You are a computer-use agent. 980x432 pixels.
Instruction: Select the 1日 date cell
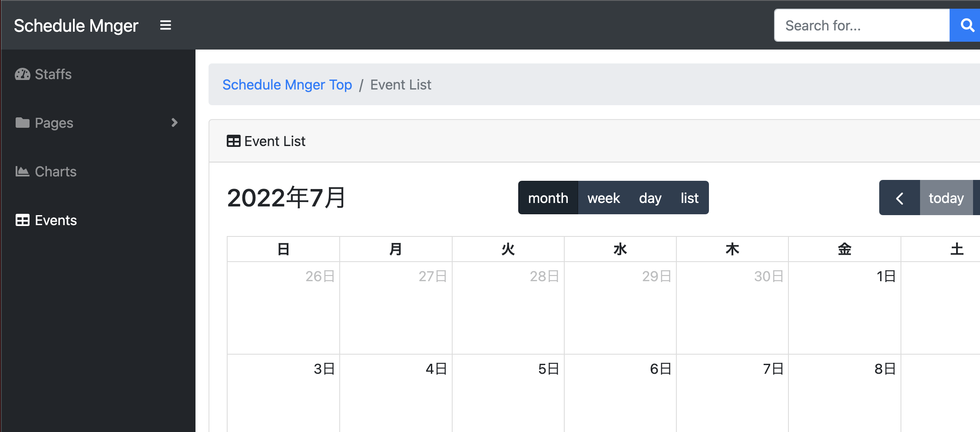[x=844, y=308]
